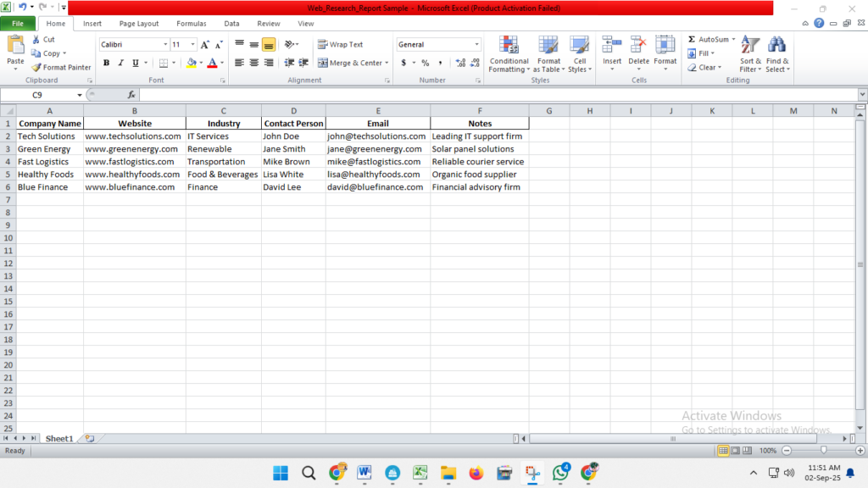Image resolution: width=868 pixels, height=488 pixels.
Task: Expand the Clear dropdown
Action: [720, 68]
